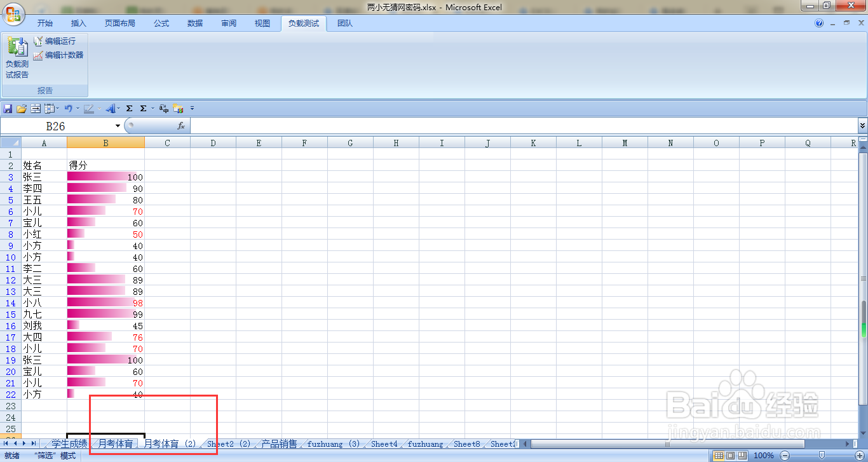Open the undo history dropdown arrow
The image size is (868, 462).
[x=76, y=109]
